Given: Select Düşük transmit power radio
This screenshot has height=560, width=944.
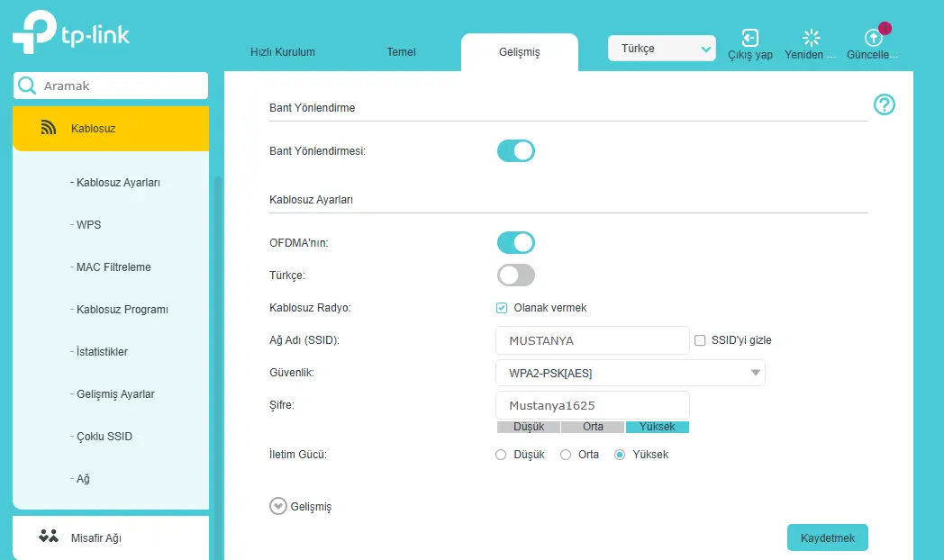Looking at the screenshot, I should [501, 455].
